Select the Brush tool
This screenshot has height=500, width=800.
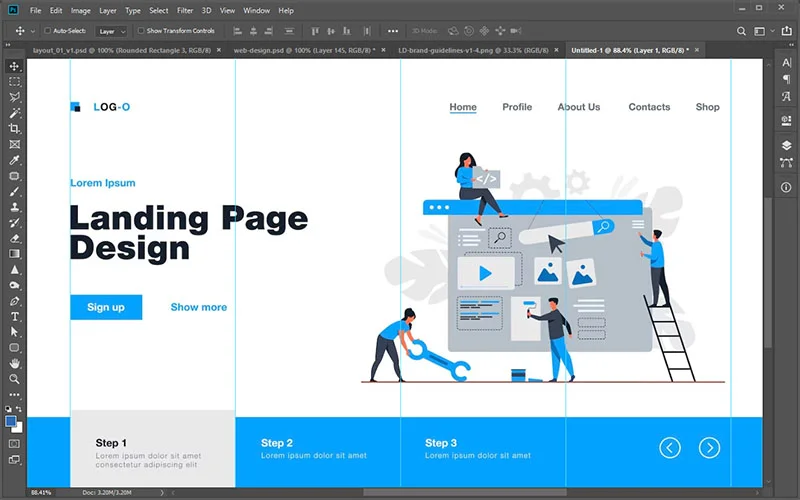(14, 191)
